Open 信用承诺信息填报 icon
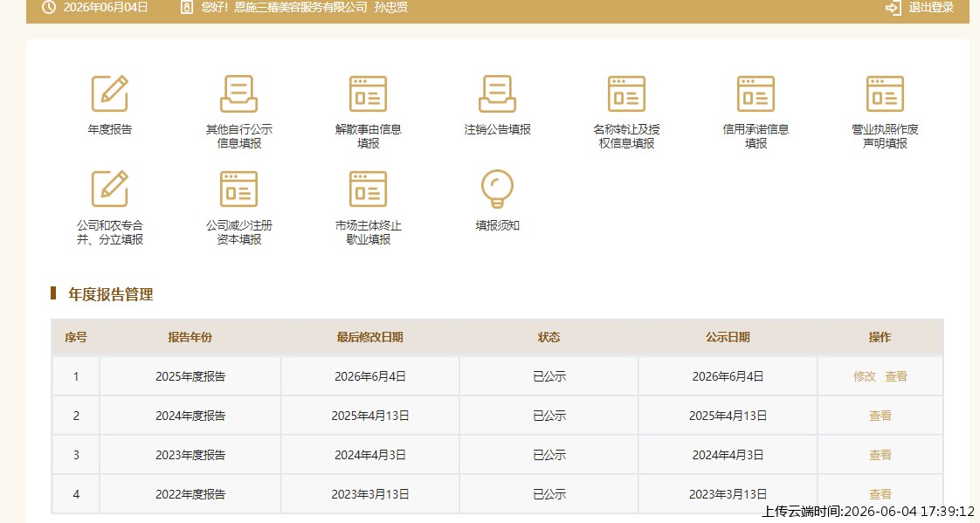980x523 pixels. (756, 93)
